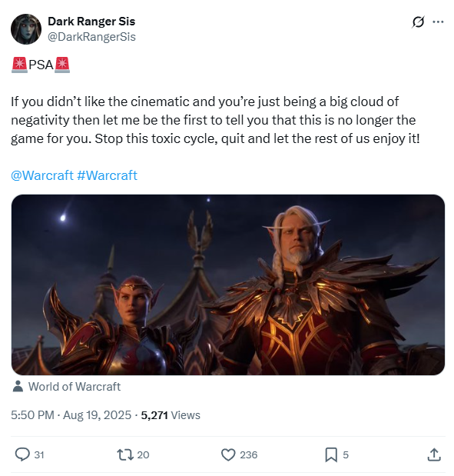Bookmark the post with the bookmark icon

click(x=331, y=454)
